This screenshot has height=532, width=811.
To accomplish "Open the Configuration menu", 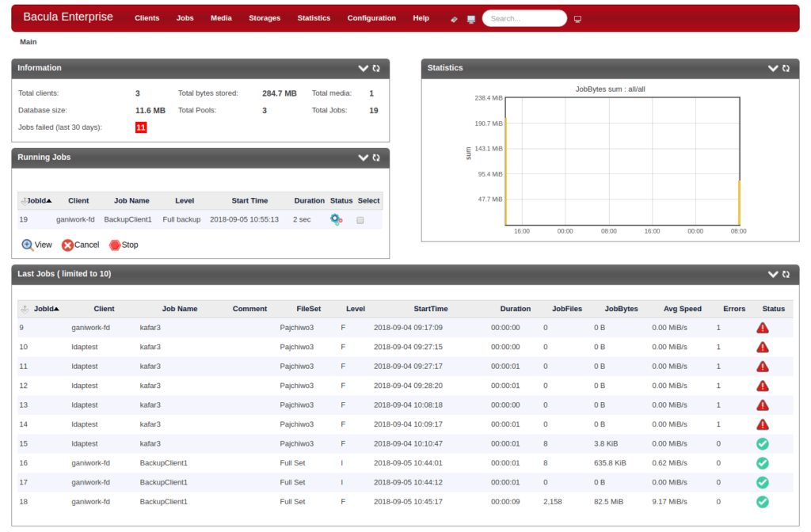I will tap(371, 17).
